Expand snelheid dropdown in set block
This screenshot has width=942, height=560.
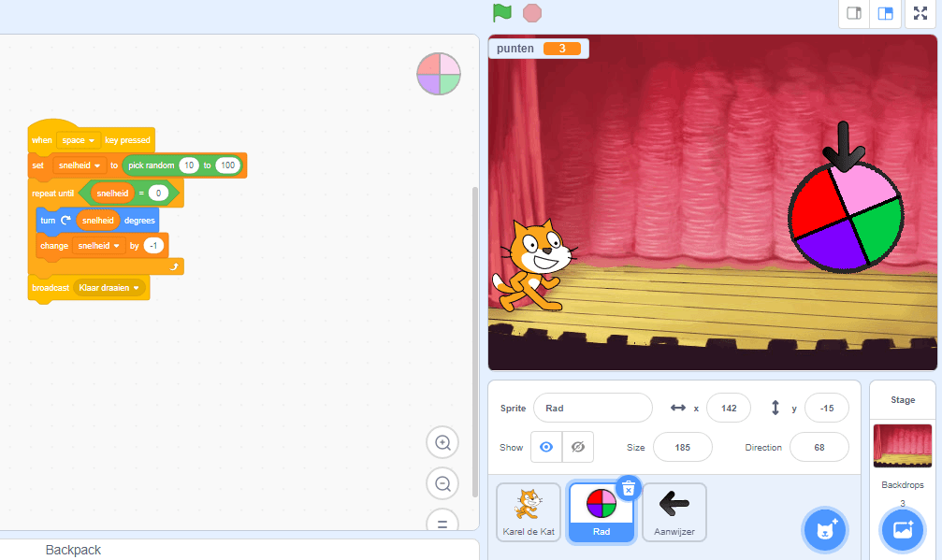point(80,165)
